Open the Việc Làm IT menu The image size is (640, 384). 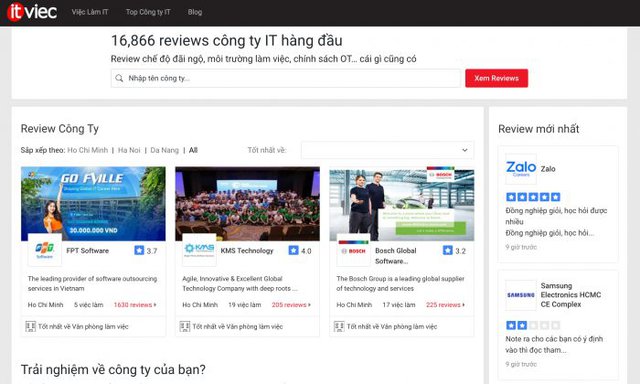click(x=90, y=12)
